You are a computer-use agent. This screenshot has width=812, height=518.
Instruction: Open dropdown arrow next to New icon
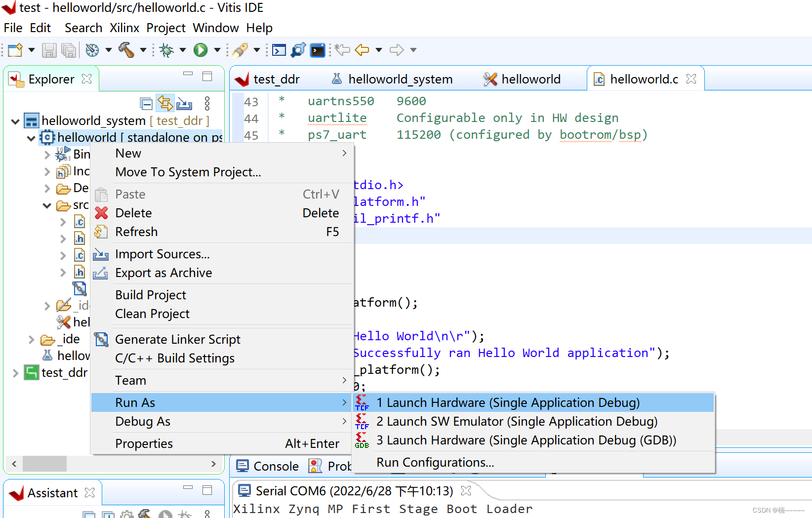32,50
